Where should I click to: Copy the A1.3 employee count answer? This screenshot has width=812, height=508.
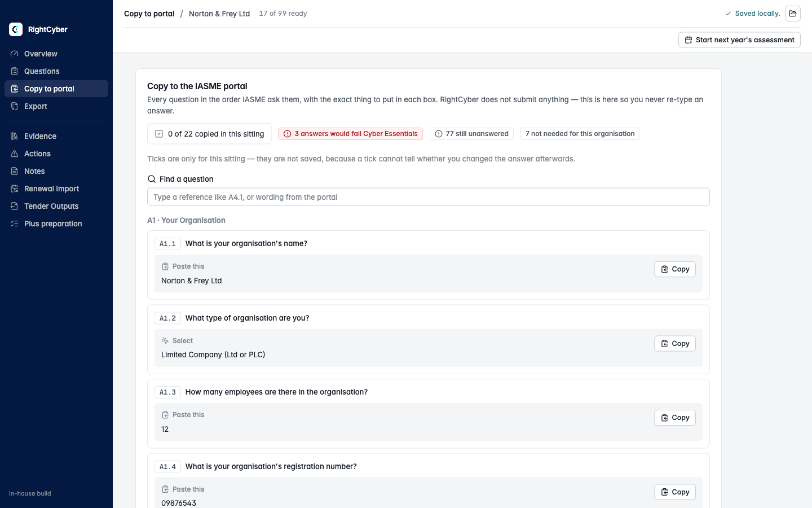[x=675, y=418]
